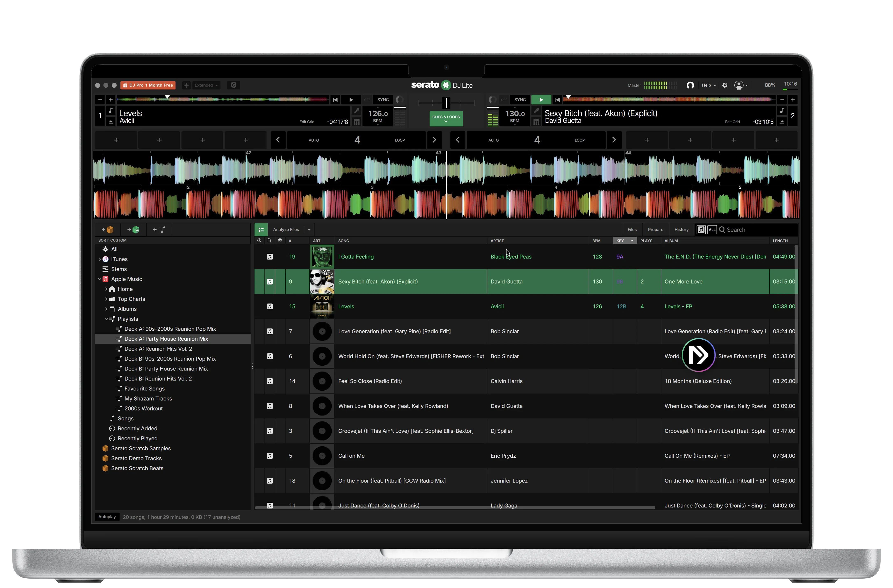The width and height of the screenshot is (893, 588).
Task: Add a new crate with the orange box icon
Action: 108,229
